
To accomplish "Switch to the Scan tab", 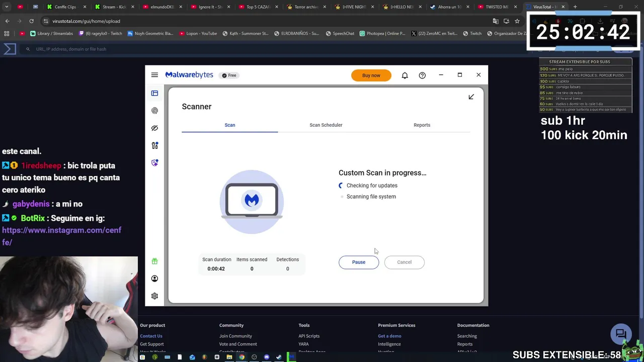I will [229, 125].
